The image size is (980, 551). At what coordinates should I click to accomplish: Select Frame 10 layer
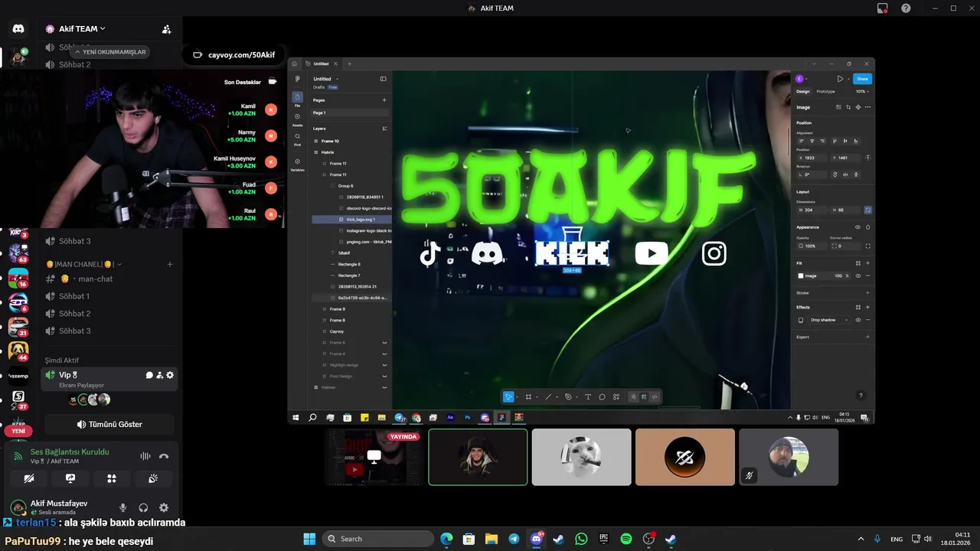351,141
